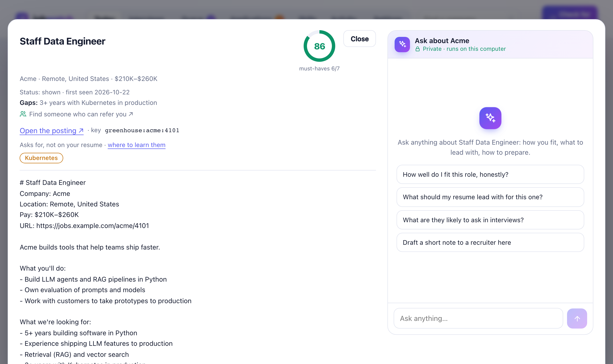
Task: Ask 'How well do I fit this role, honestly?'
Action: click(x=490, y=174)
